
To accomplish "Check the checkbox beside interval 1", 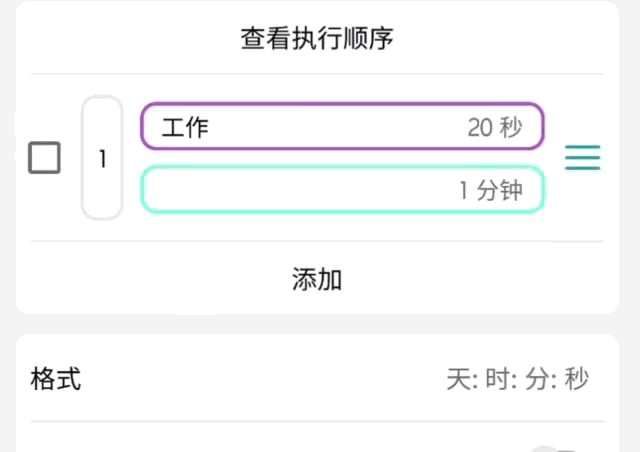I will [44, 158].
